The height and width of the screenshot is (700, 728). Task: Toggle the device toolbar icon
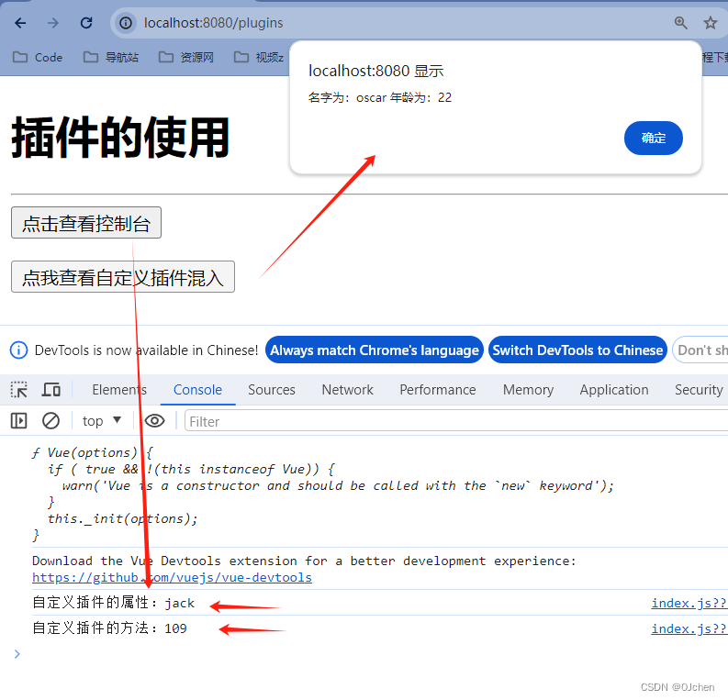click(51, 390)
